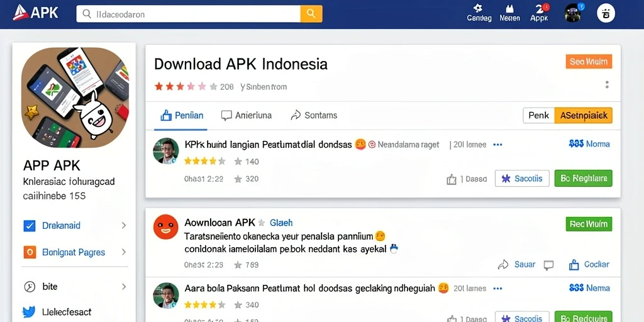644x322 pixels.
Task: Click the $33 Nema link
Action: (589, 288)
